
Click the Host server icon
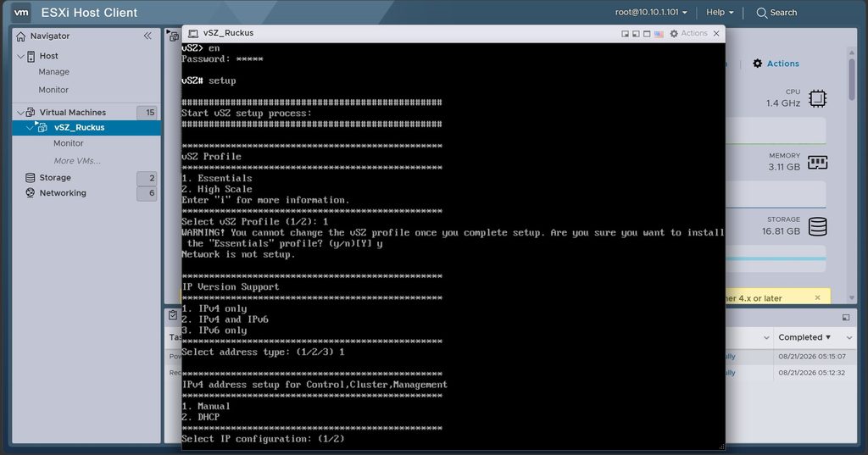click(31, 56)
